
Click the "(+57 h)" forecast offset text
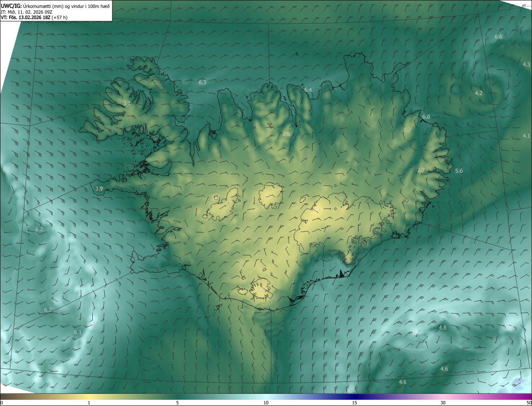click(x=60, y=17)
